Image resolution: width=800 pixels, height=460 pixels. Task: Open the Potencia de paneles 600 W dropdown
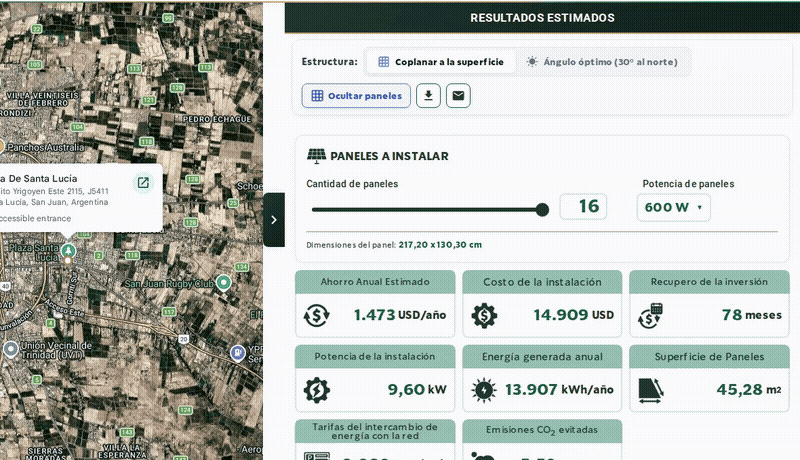673,208
